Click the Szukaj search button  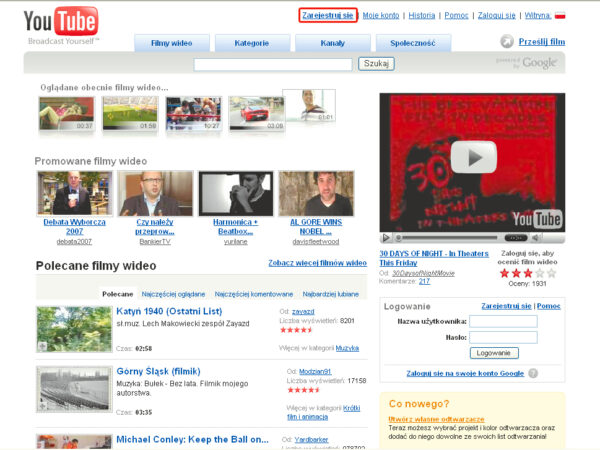click(376, 63)
